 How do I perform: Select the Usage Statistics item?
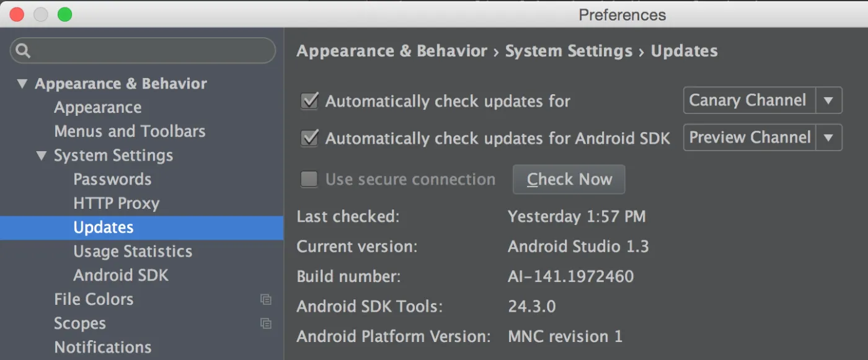pyautogui.click(x=133, y=252)
